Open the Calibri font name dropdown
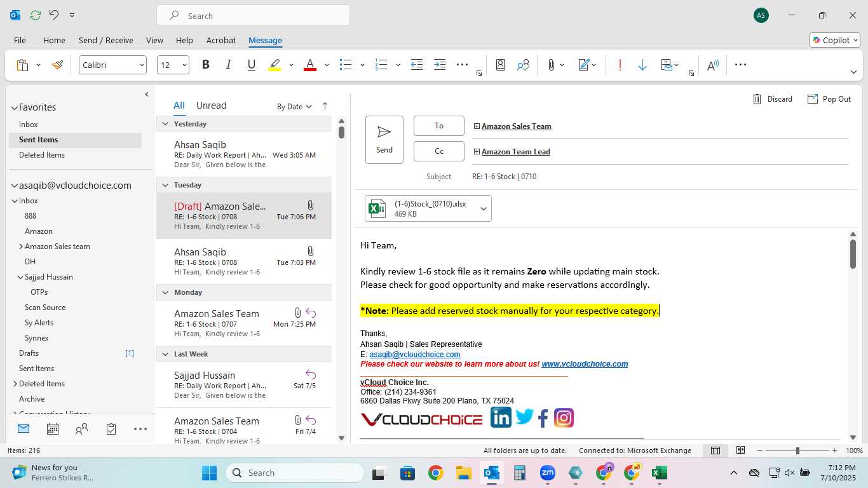The image size is (868, 488). [142, 65]
